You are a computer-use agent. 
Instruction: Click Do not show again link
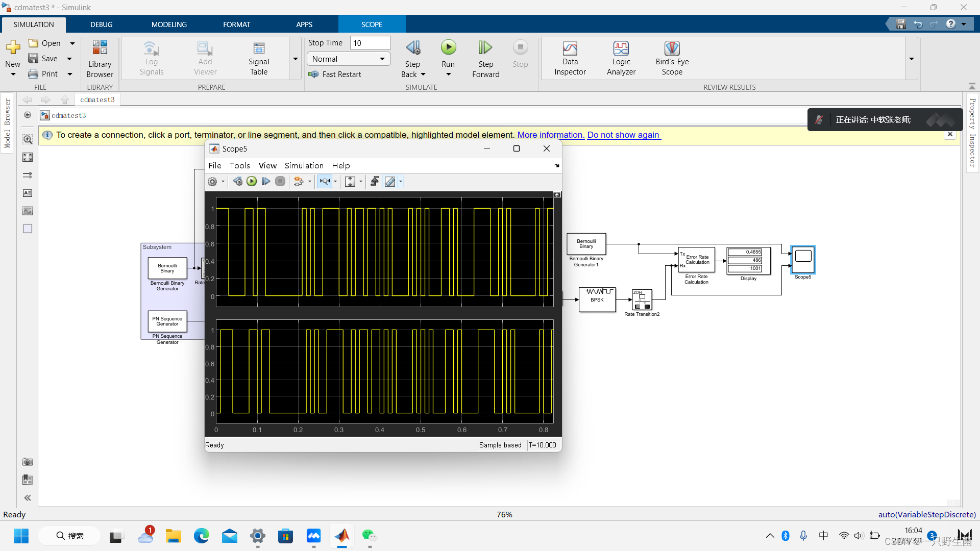[623, 135]
